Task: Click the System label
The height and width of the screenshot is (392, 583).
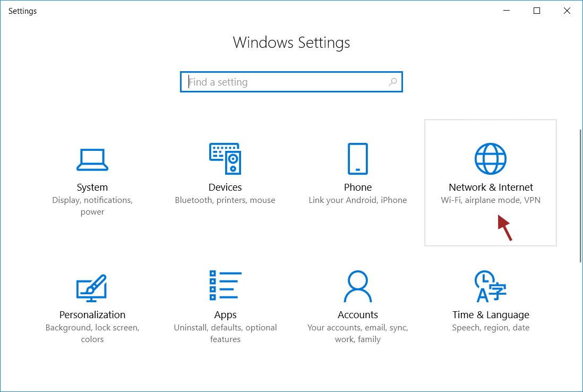Action: click(x=92, y=187)
